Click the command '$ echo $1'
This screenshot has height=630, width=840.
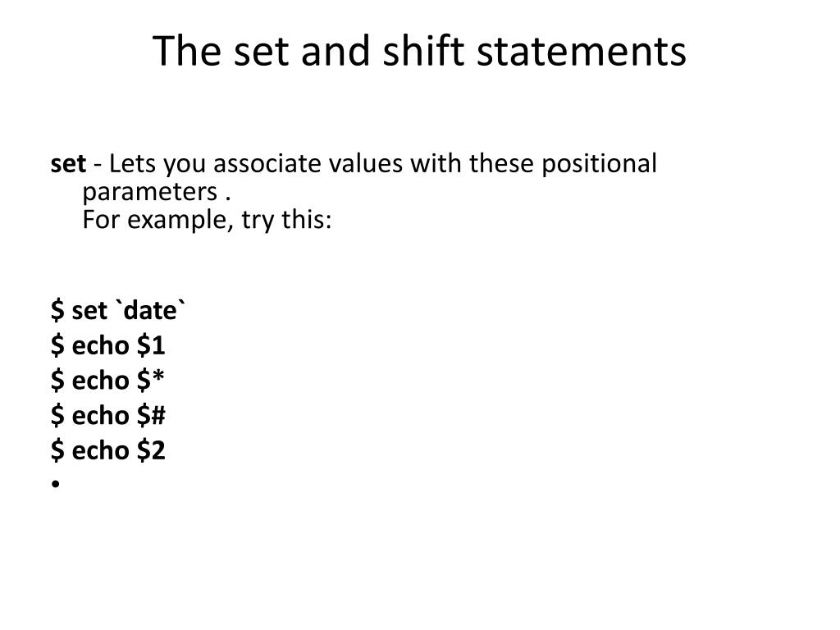(107, 345)
